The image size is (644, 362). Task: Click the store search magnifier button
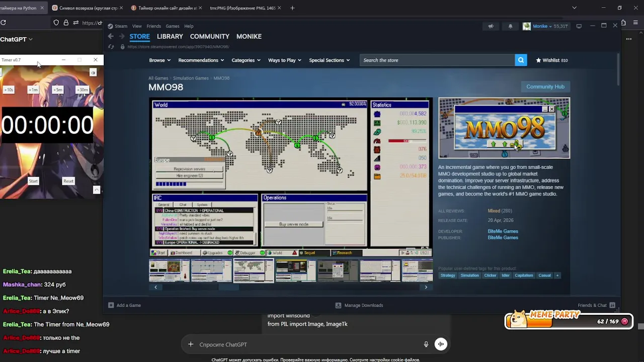coord(521,60)
